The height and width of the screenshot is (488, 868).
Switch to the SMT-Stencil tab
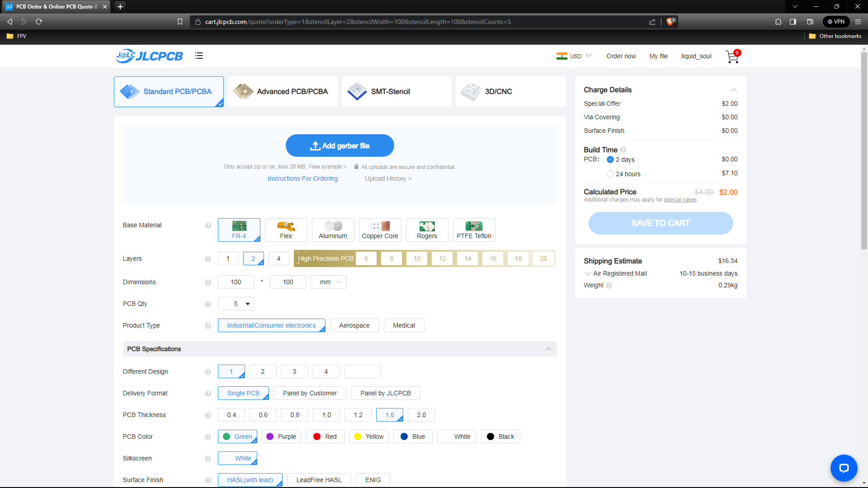tap(396, 92)
